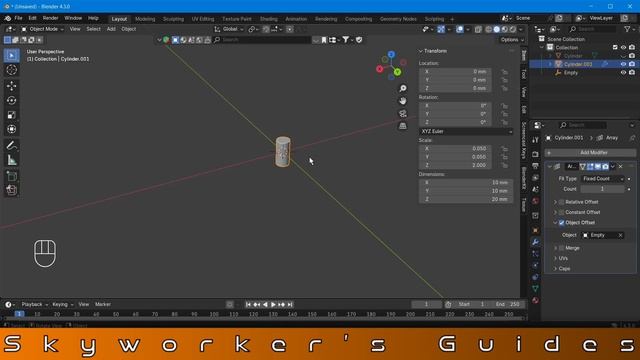
Task: Select the Rotate tool
Action: click(11, 100)
